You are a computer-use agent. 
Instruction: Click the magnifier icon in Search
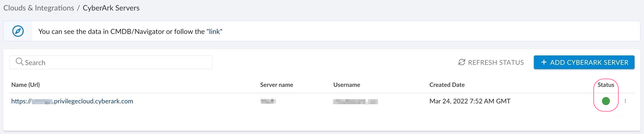pos(19,62)
